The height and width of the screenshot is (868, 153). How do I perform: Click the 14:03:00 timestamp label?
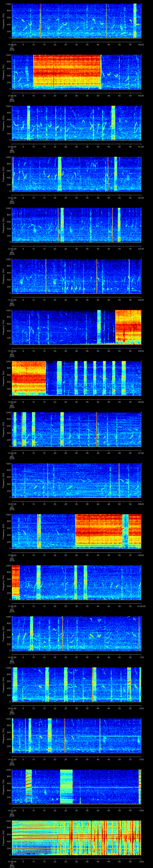[x=12, y=810]
